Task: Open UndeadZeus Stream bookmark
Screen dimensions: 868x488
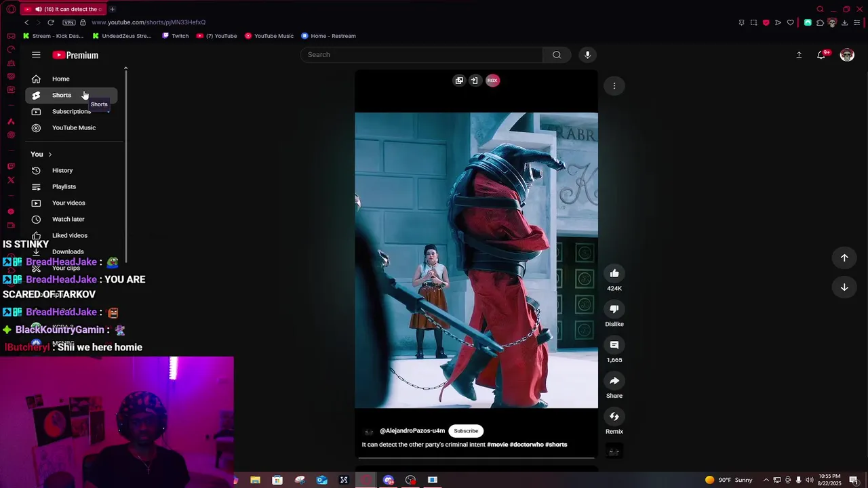Action: 122,36
